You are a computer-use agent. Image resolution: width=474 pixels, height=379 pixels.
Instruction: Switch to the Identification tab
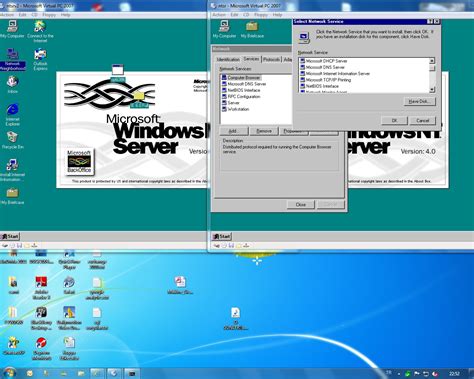[x=228, y=59]
